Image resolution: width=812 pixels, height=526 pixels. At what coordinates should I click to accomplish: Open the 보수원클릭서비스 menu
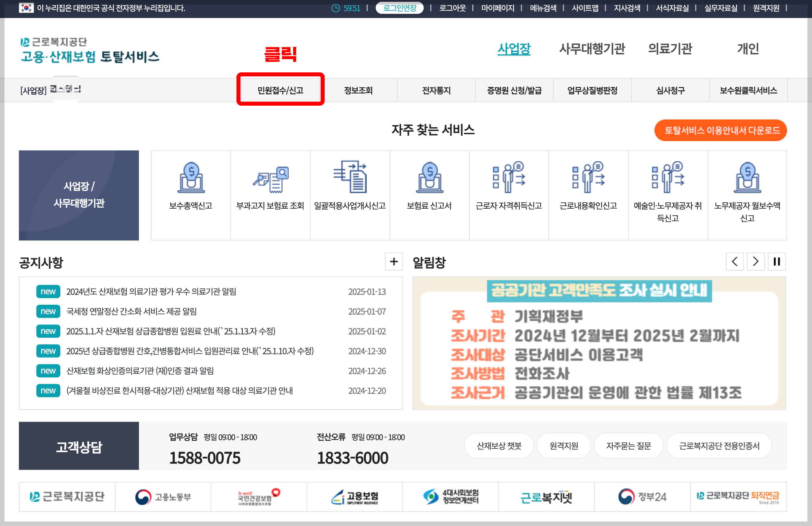click(x=749, y=90)
